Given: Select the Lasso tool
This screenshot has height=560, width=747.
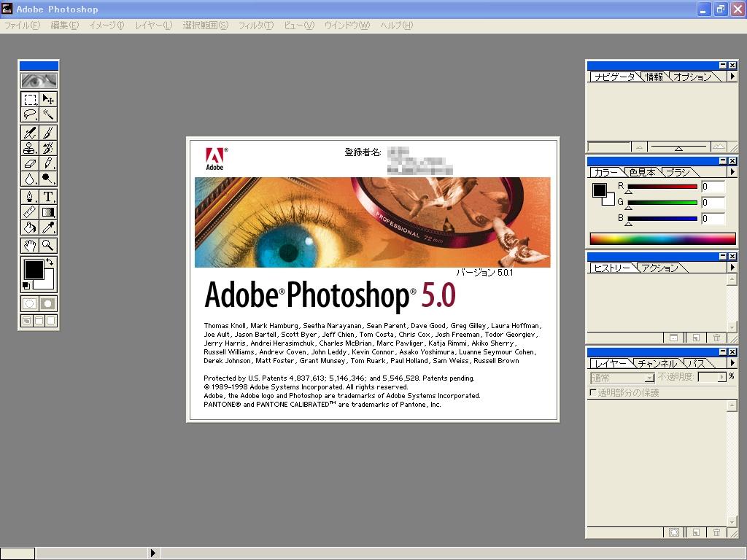Looking at the screenshot, I should tap(29, 114).
